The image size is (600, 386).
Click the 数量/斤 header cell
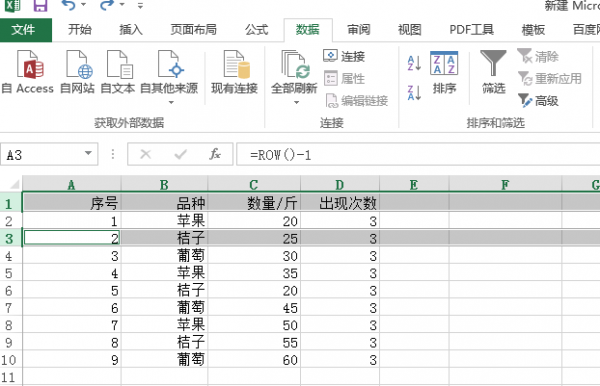click(x=254, y=203)
